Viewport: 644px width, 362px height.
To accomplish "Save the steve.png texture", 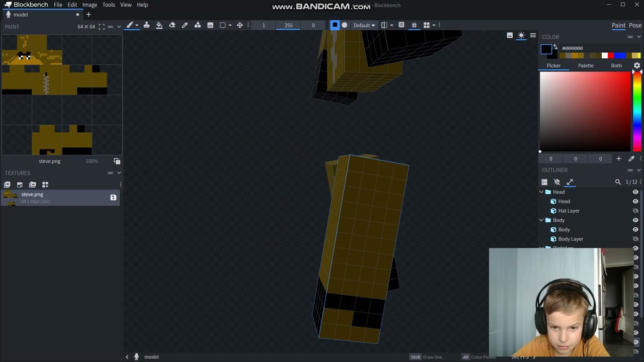I will (113, 198).
